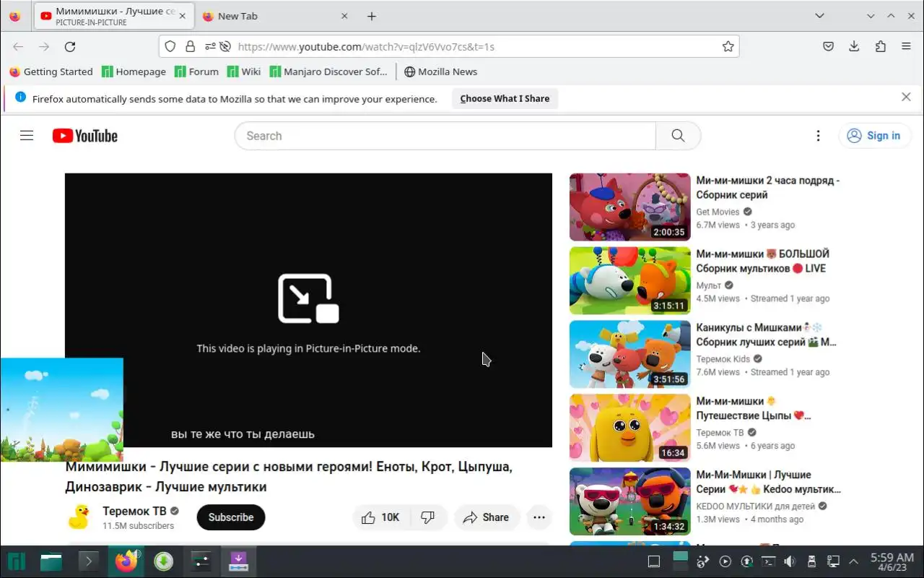Image resolution: width=924 pixels, height=578 pixels.
Task: Close the New Tab tab
Action: [344, 16]
